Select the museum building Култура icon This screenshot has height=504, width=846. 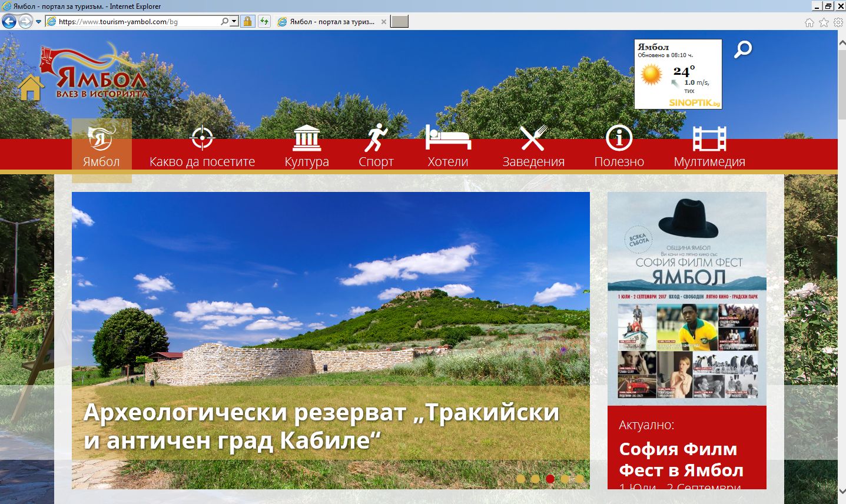point(307,138)
